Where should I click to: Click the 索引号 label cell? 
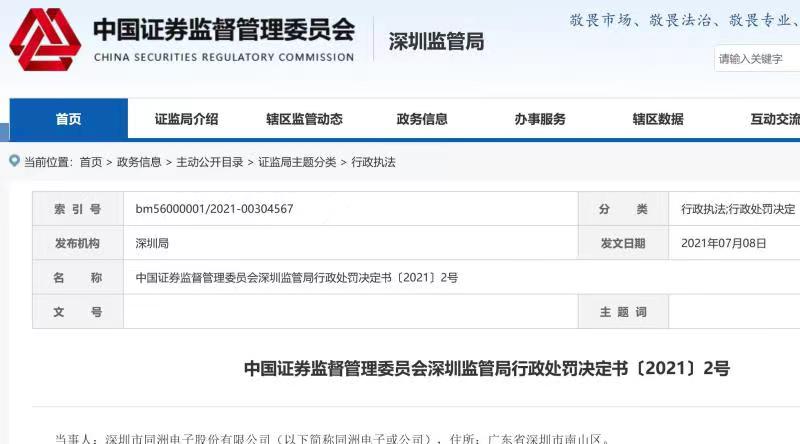click(x=78, y=209)
